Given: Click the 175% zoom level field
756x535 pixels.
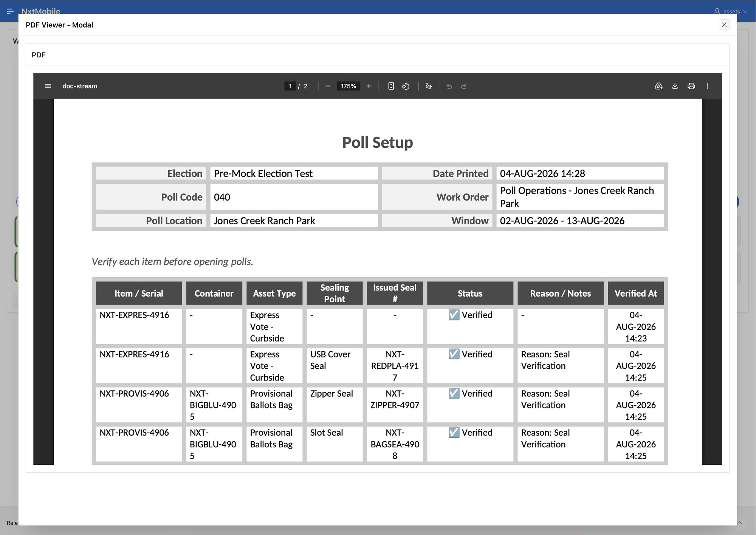Looking at the screenshot, I should (348, 86).
